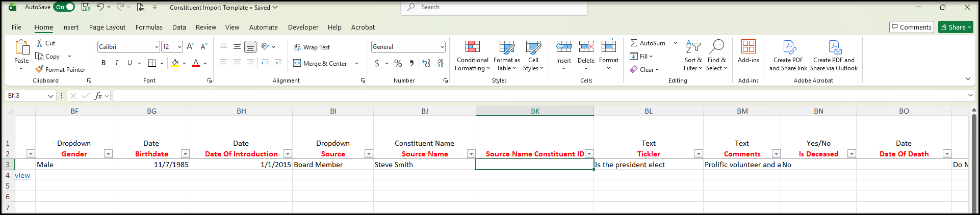
Task: Toggle Bottom Align alignment
Action: (x=250, y=47)
